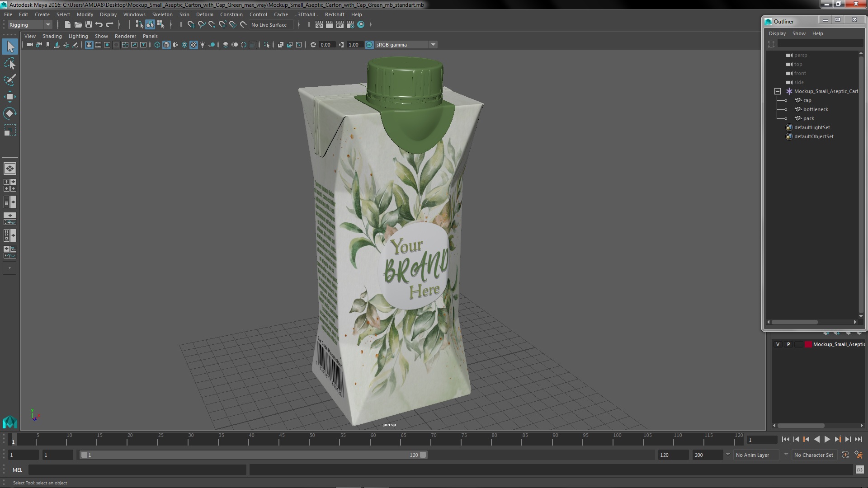This screenshot has height=488, width=868.
Task: Enable snap to curves
Action: click(x=202, y=25)
